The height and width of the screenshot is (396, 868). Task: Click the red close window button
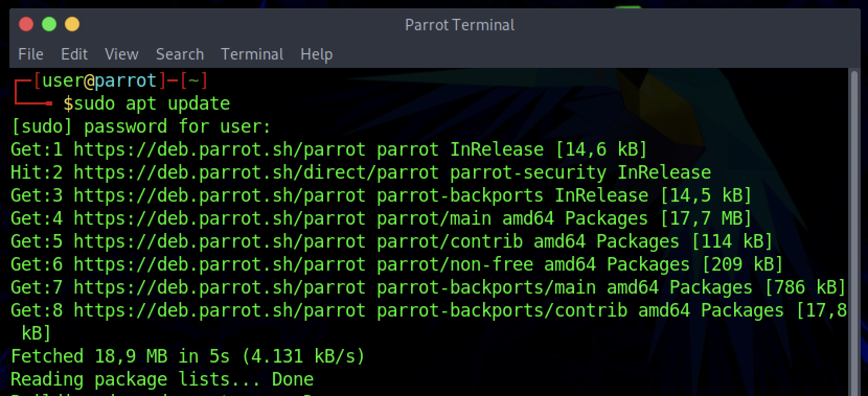click(26, 25)
